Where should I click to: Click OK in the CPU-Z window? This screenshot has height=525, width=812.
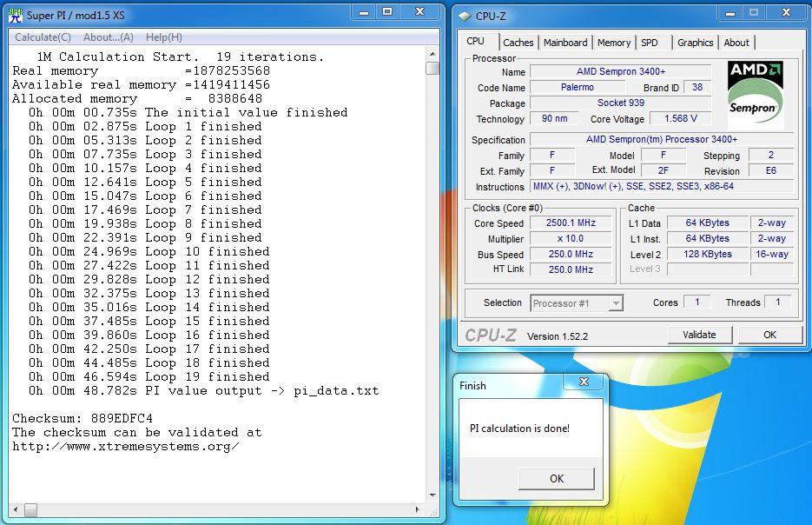[769, 335]
